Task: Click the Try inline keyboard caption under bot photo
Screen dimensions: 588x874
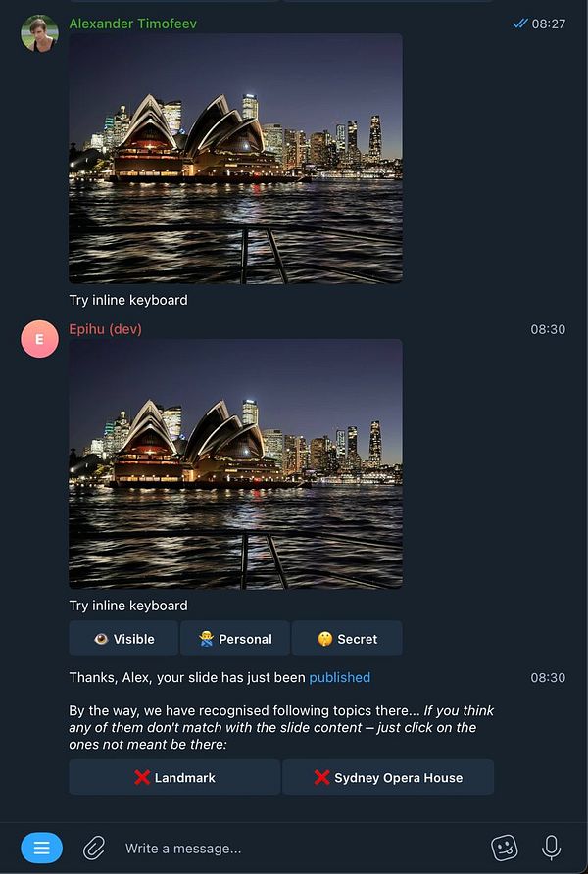Action: [x=128, y=606]
